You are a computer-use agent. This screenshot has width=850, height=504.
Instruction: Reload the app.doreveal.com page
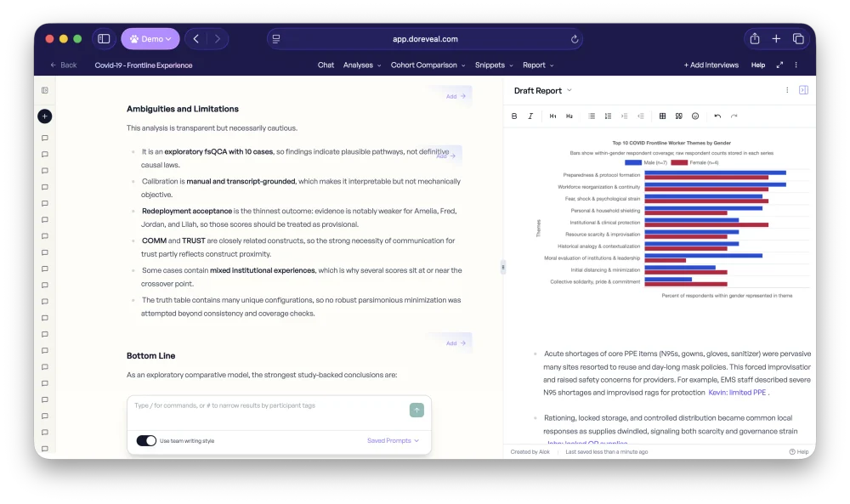[x=574, y=39]
